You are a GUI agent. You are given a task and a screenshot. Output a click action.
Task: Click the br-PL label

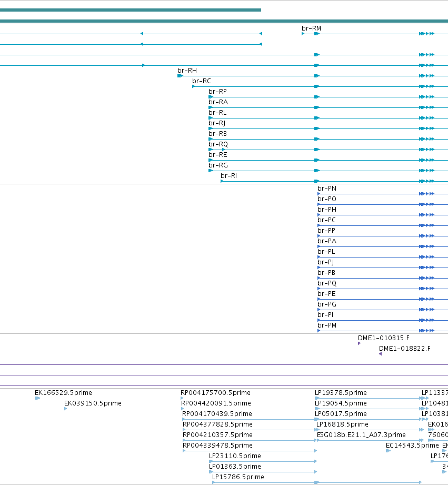point(326,251)
